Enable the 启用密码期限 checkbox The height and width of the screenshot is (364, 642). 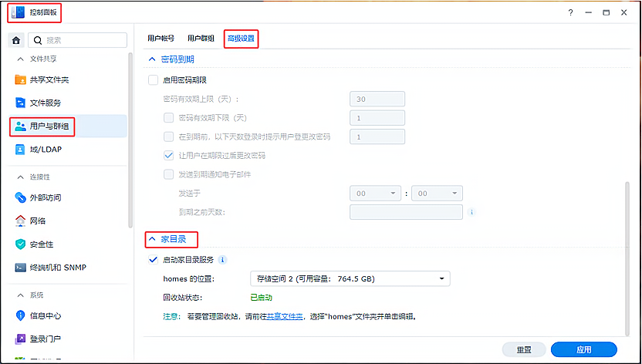153,80
